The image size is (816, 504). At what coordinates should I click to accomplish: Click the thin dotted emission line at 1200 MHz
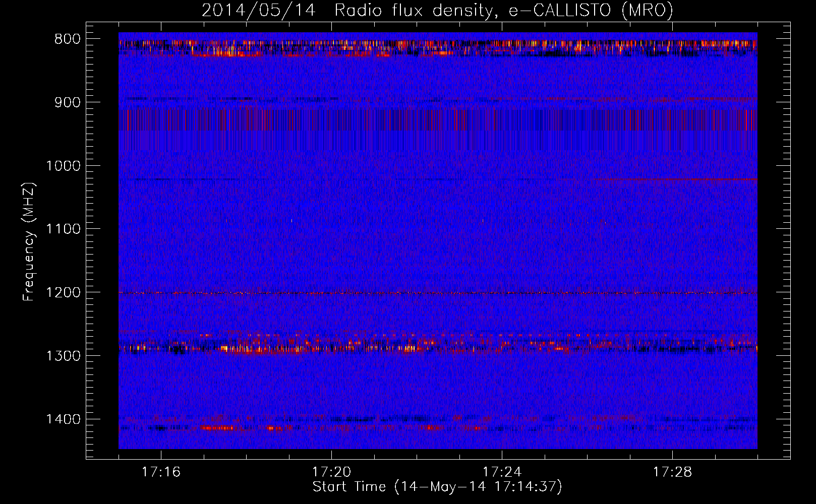coord(438,293)
